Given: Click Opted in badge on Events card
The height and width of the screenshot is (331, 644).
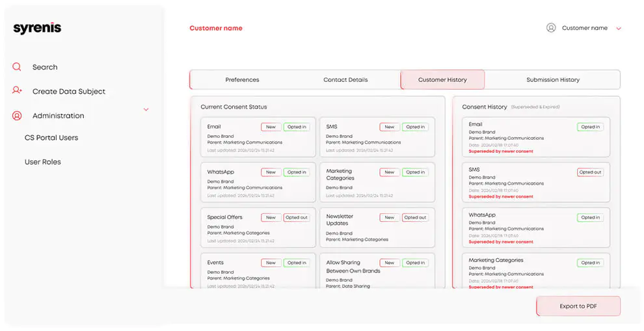Looking at the screenshot, I should tap(297, 263).
